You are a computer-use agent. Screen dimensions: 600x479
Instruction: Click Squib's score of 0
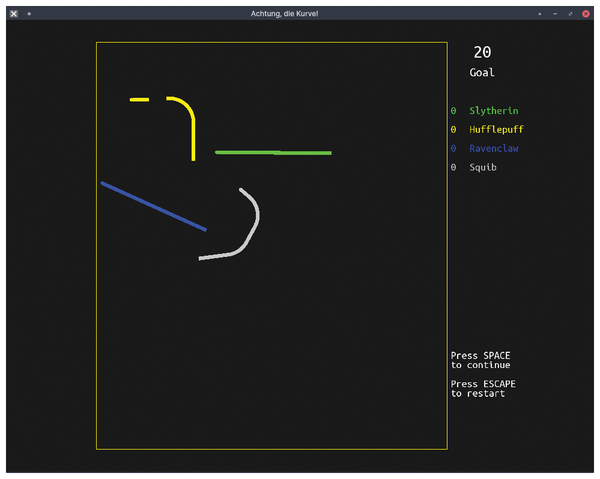pos(453,167)
